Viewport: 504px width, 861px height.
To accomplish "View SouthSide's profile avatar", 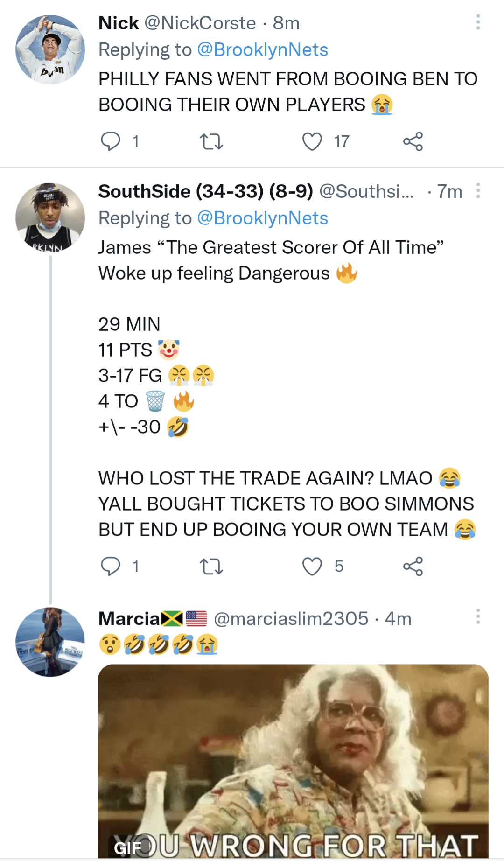I will point(50,217).
